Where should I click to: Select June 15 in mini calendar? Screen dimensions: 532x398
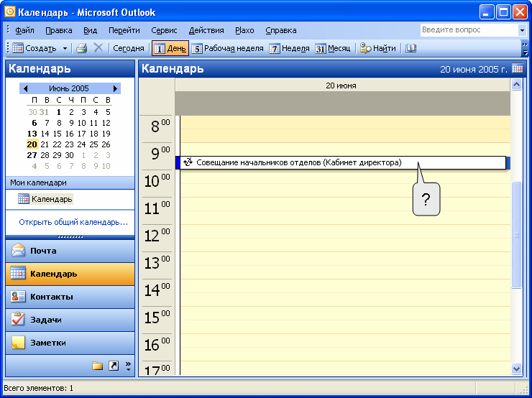tap(57, 134)
